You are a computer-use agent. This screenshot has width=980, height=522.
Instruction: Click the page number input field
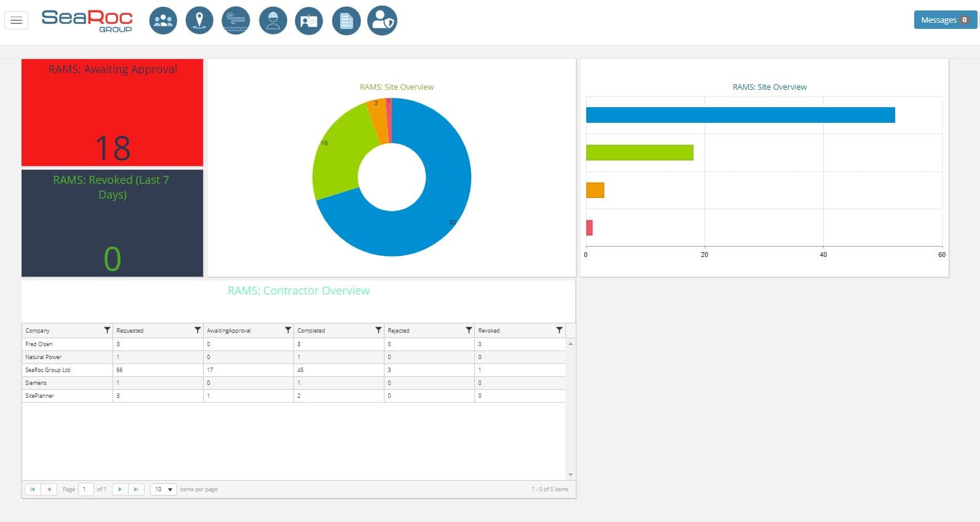coord(86,489)
